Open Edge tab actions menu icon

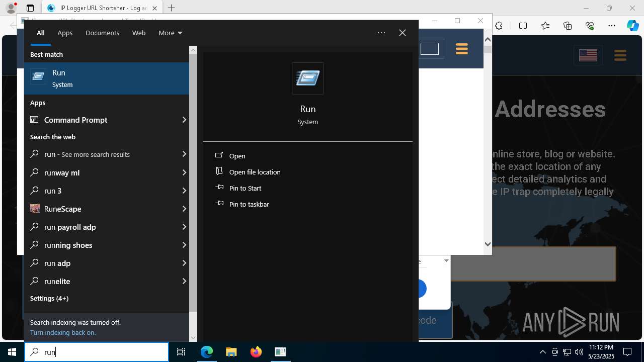click(x=30, y=8)
